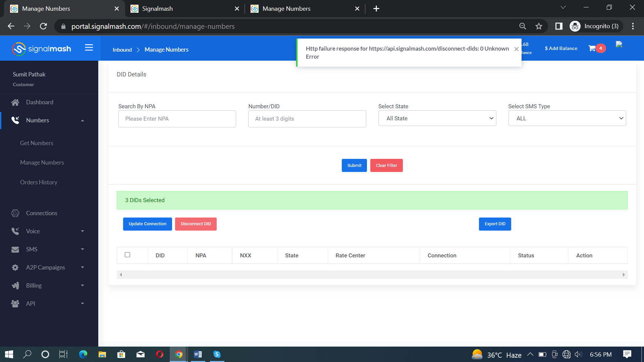This screenshot has width=644, height=362.
Task: Click the Disconnect DID button
Action: pyautogui.click(x=196, y=224)
